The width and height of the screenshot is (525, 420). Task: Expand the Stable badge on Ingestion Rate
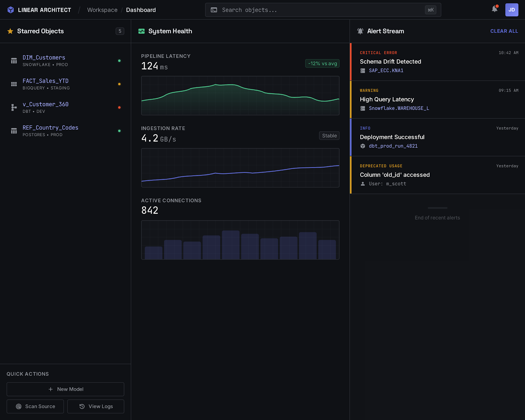(329, 135)
